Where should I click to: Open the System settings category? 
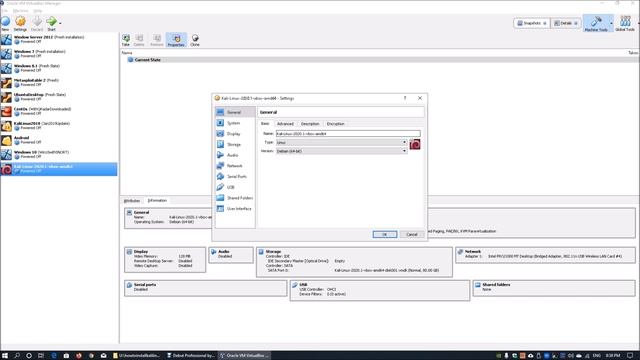(235, 123)
